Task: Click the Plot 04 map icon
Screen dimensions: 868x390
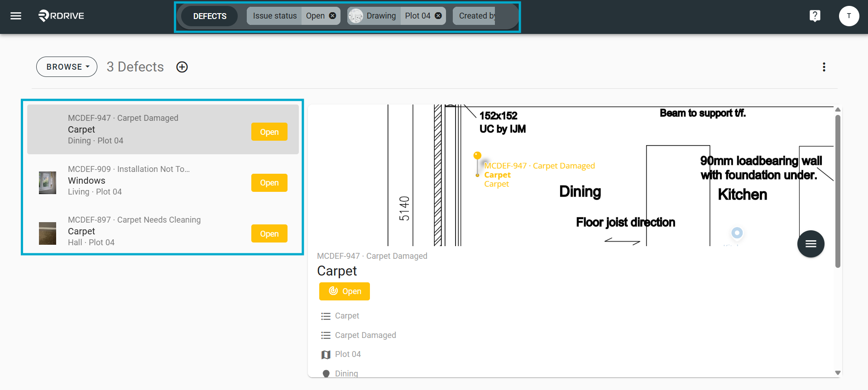Action: click(326, 355)
